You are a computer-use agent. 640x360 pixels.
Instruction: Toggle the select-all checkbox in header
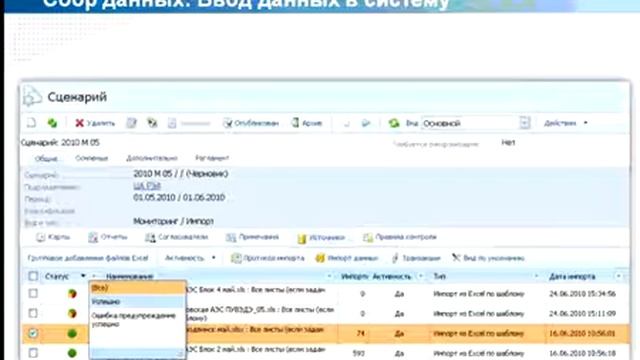pyautogui.click(x=33, y=276)
